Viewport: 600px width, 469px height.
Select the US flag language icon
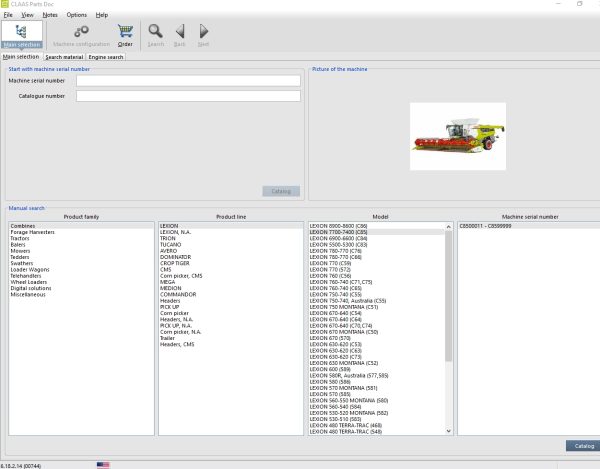coord(103,465)
